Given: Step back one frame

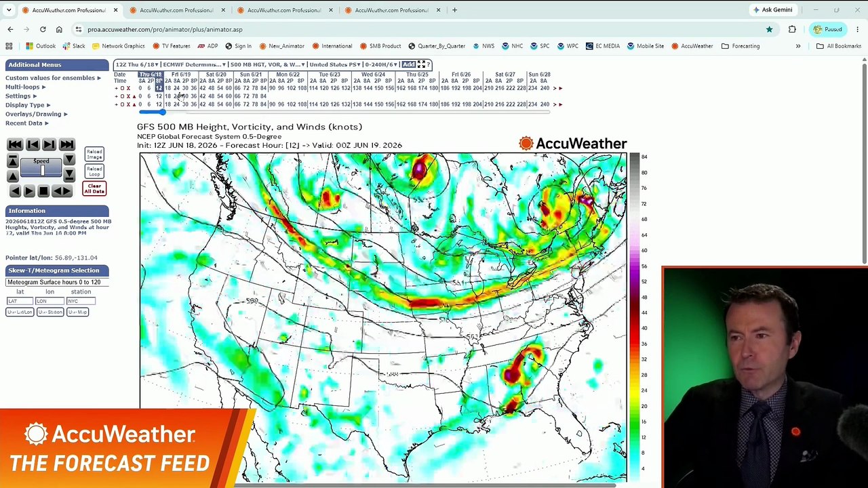Looking at the screenshot, I should tap(32, 144).
